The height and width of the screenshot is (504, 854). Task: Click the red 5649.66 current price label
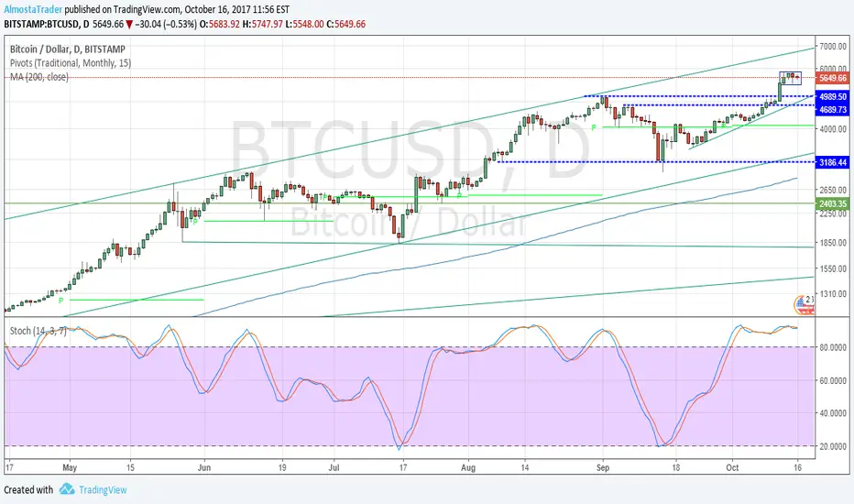833,78
